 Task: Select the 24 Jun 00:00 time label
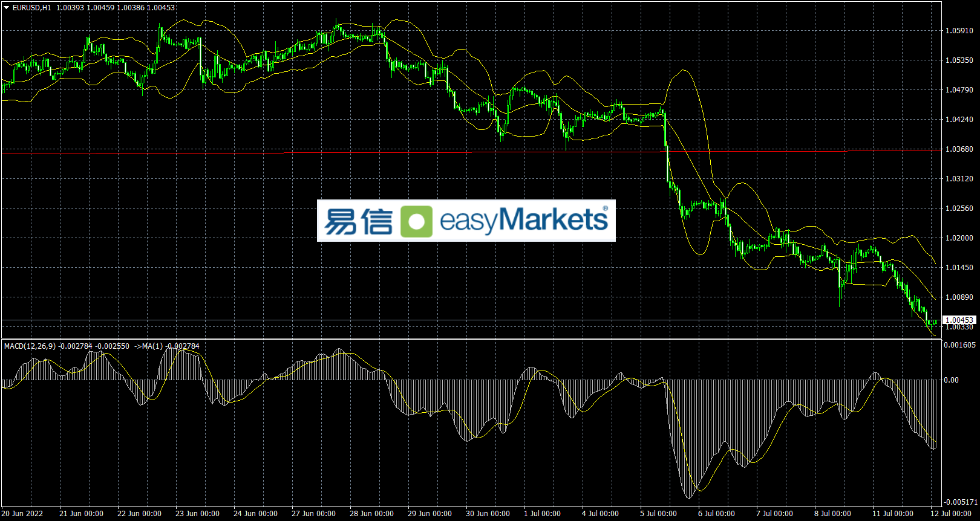tap(255, 514)
